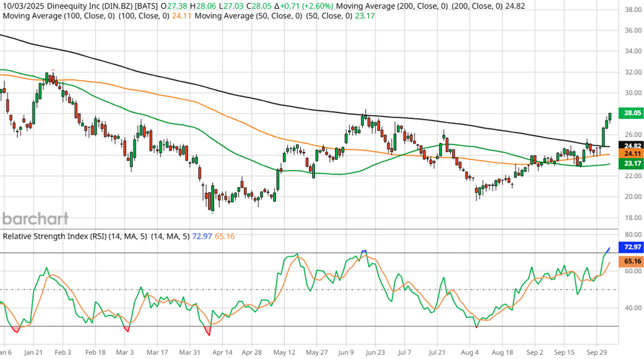Click the Feb 3 date axis label
The width and height of the screenshot is (644, 359).
62,352
